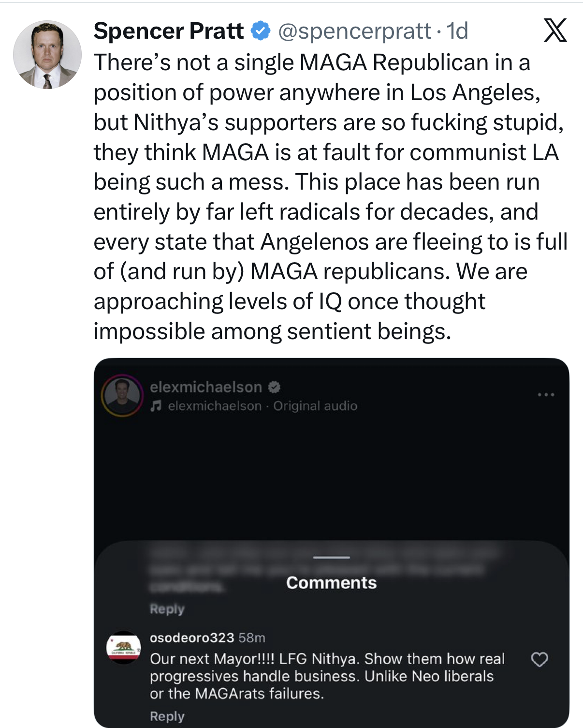This screenshot has height=728, width=583.
Task: Tap the music note audio icon
Action: pyautogui.click(x=156, y=406)
